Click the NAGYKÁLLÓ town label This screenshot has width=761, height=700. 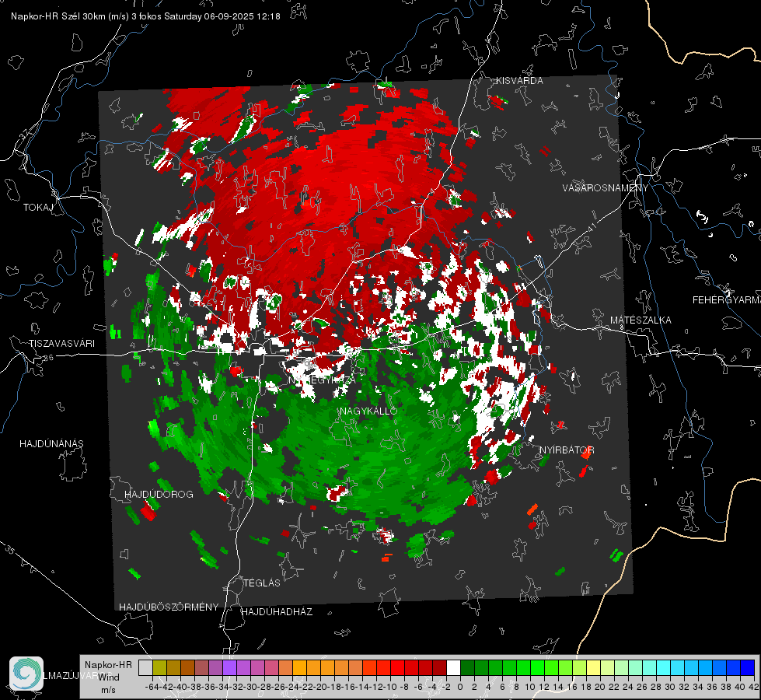368,411
